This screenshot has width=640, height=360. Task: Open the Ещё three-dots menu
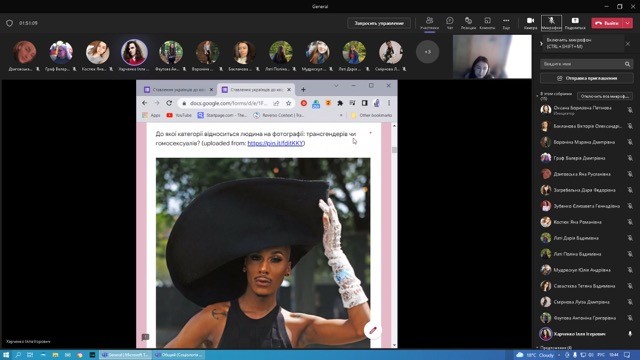[506, 23]
